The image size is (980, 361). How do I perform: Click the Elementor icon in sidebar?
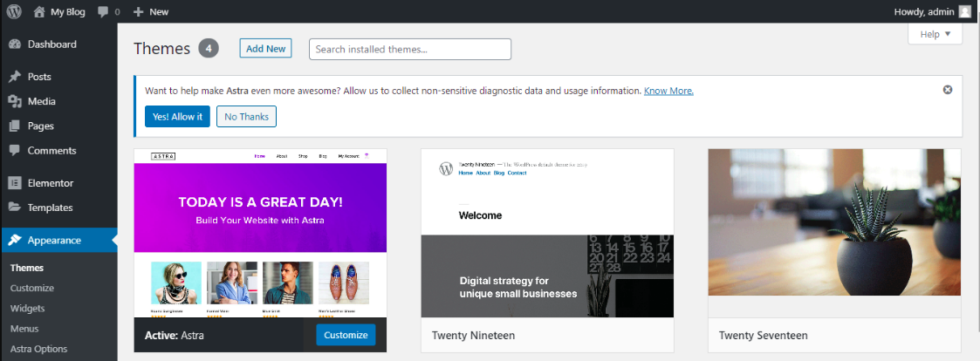point(15,183)
